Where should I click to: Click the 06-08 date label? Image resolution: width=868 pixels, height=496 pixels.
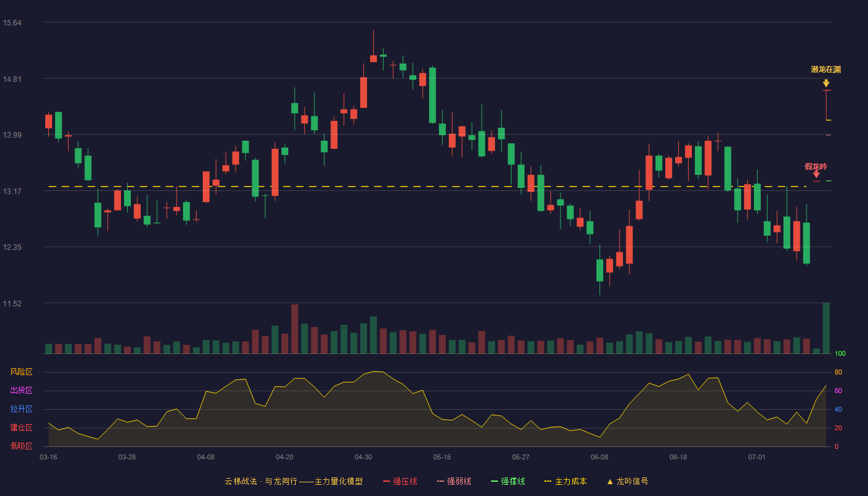point(600,457)
